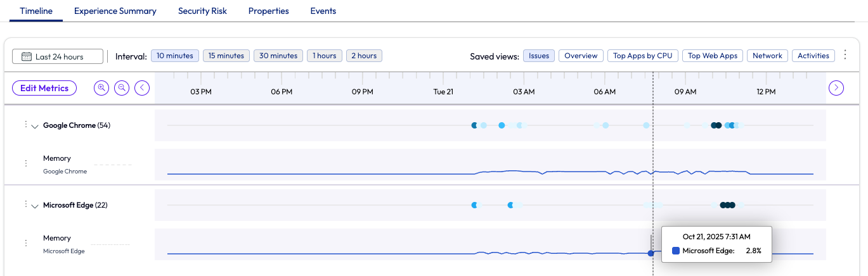Image resolution: width=868 pixels, height=276 pixels.
Task: Click the zoom in magnifier icon
Action: 101,88
